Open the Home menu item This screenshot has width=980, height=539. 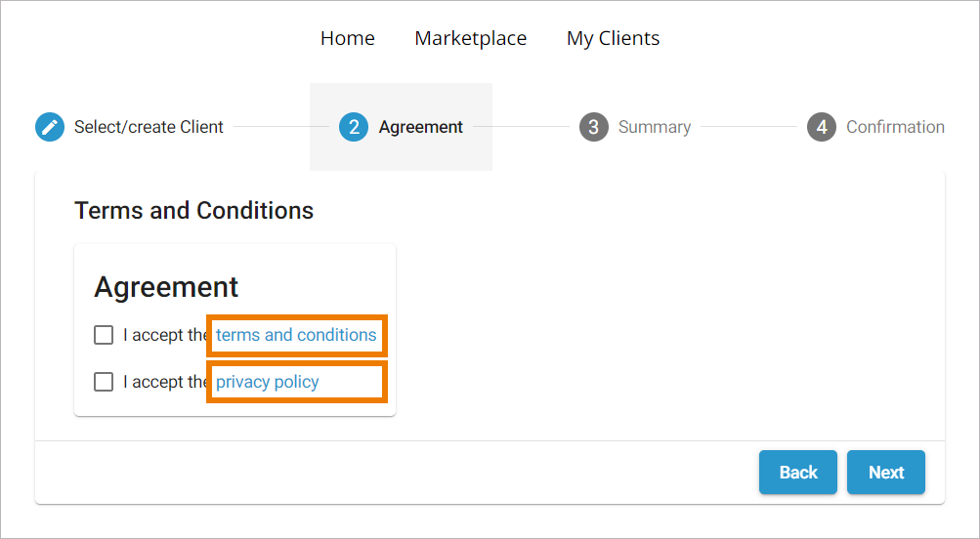coord(348,38)
